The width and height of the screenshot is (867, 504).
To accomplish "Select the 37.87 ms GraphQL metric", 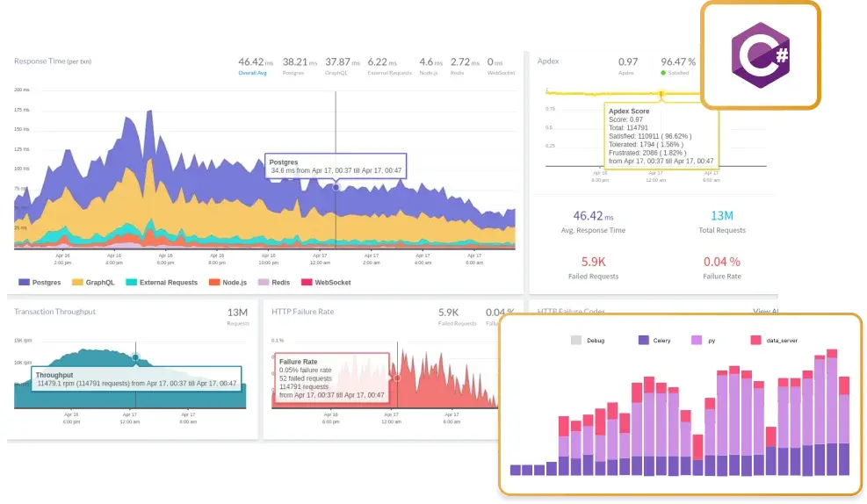I will click(342, 65).
